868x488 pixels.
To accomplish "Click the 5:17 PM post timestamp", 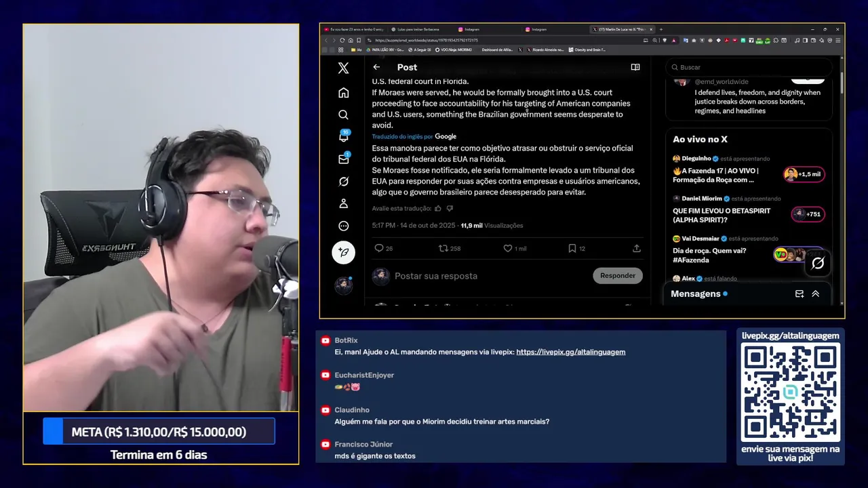I will pyautogui.click(x=414, y=226).
